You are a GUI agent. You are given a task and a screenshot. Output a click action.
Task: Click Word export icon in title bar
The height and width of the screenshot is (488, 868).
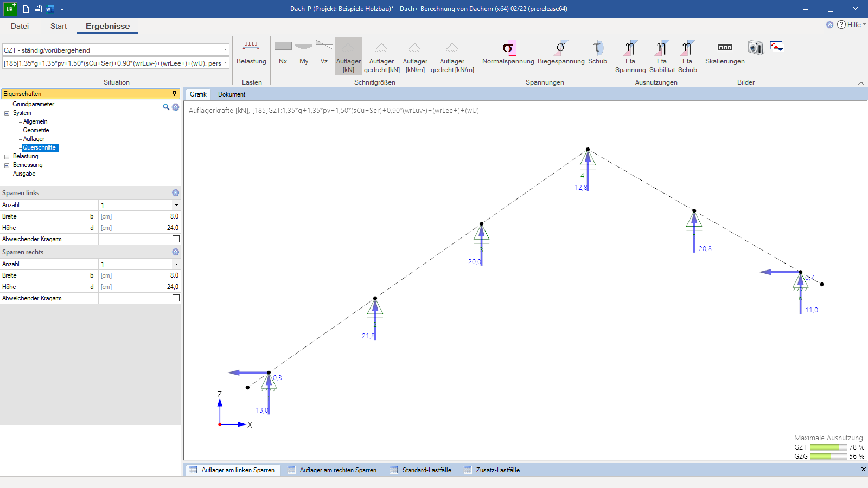pyautogui.click(x=50, y=9)
